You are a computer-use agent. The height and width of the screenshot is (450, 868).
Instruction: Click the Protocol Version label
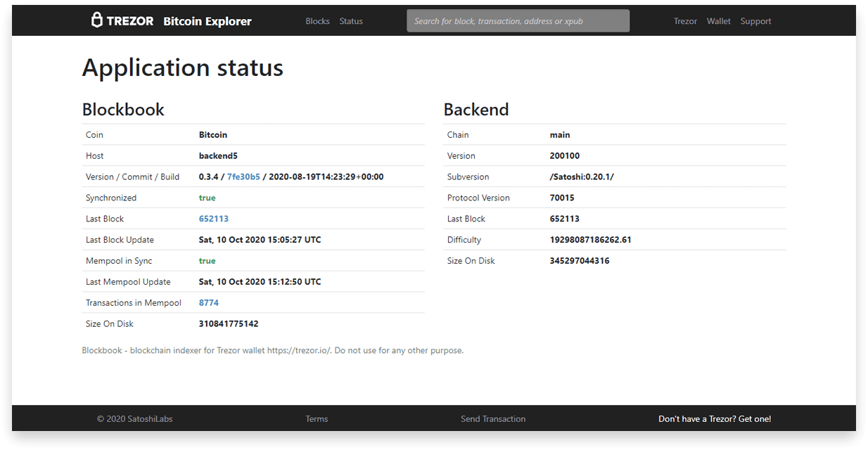(478, 198)
